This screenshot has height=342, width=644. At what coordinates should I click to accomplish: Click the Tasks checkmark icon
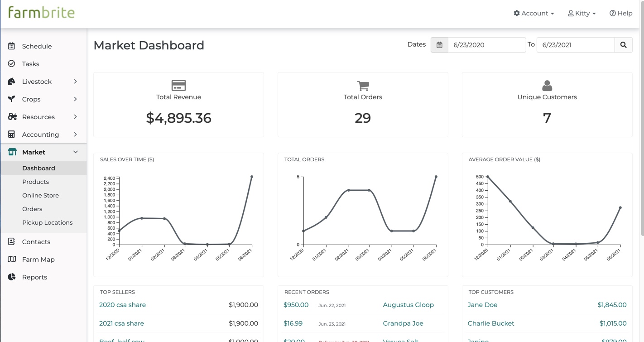11,64
